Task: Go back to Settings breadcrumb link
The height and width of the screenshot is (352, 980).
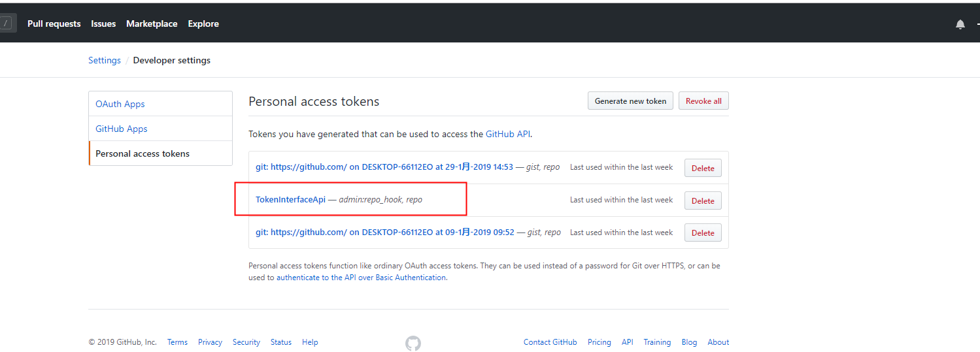Action: [x=105, y=60]
